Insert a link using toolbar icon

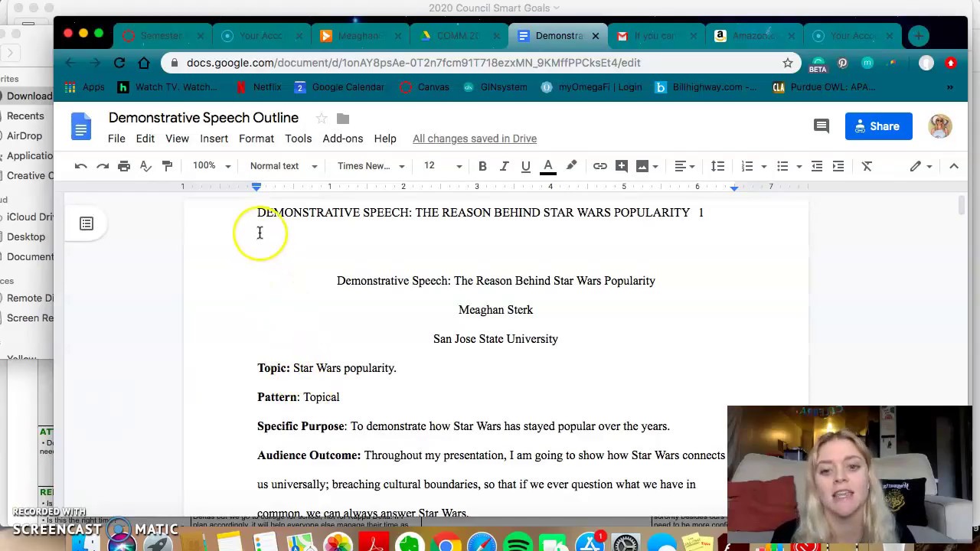coord(599,166)
